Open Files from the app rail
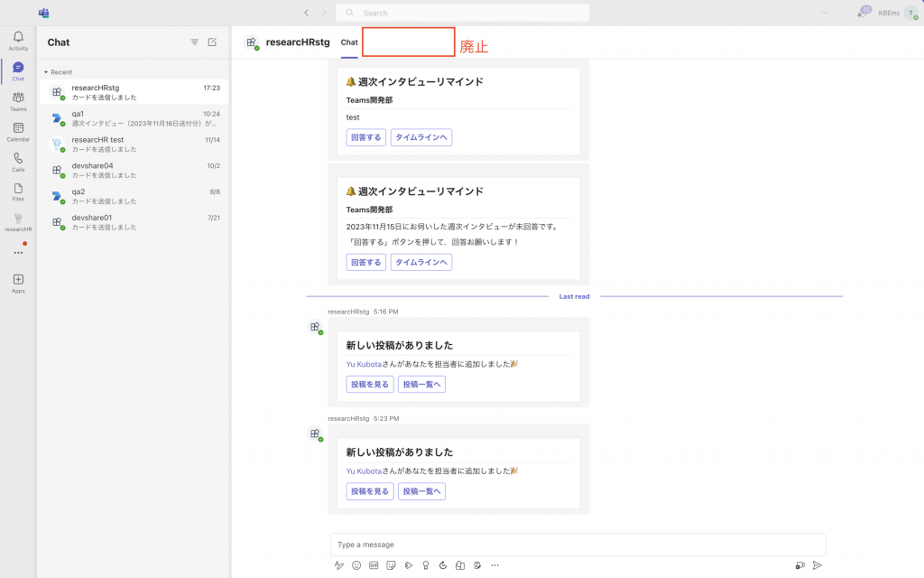The width and height of the screenshot is (924, 578). pos(18,192)
